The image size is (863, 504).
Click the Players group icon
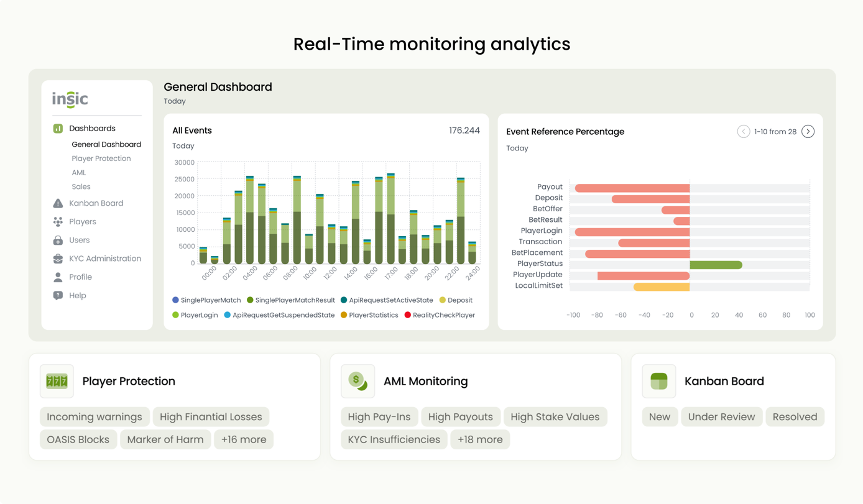pyautogui.click(x=58, y=222)
